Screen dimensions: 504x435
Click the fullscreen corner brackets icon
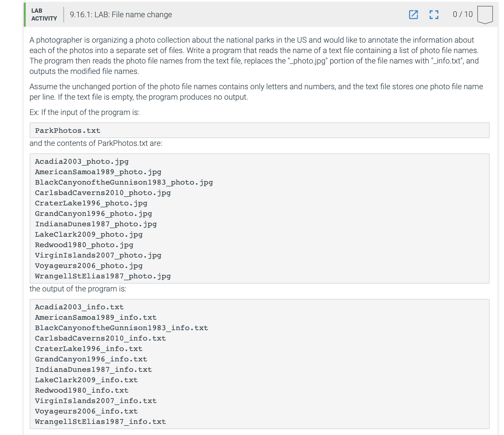[x=434, y=15]
